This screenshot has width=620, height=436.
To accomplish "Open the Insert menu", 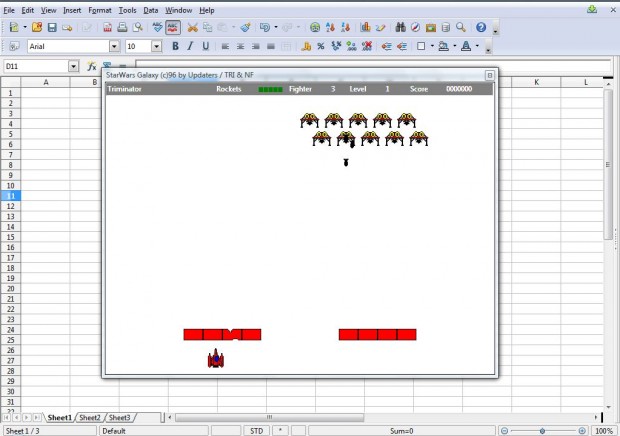I will [x=72, y=10].
